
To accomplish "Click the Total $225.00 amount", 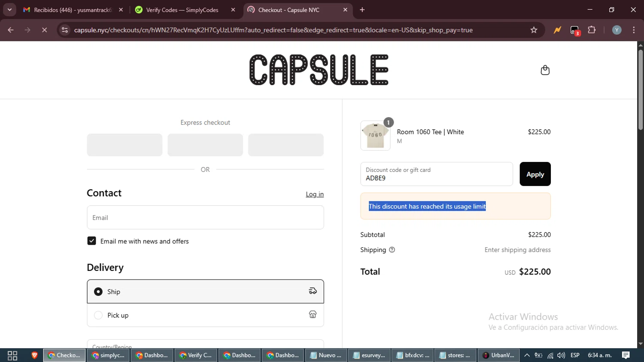I will pos(535,271).
